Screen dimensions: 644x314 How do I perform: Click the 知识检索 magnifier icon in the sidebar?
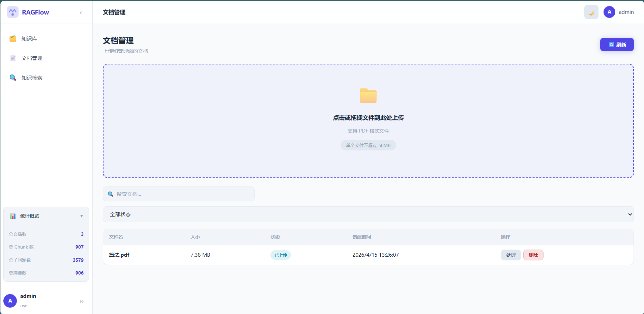coord(13,78)
